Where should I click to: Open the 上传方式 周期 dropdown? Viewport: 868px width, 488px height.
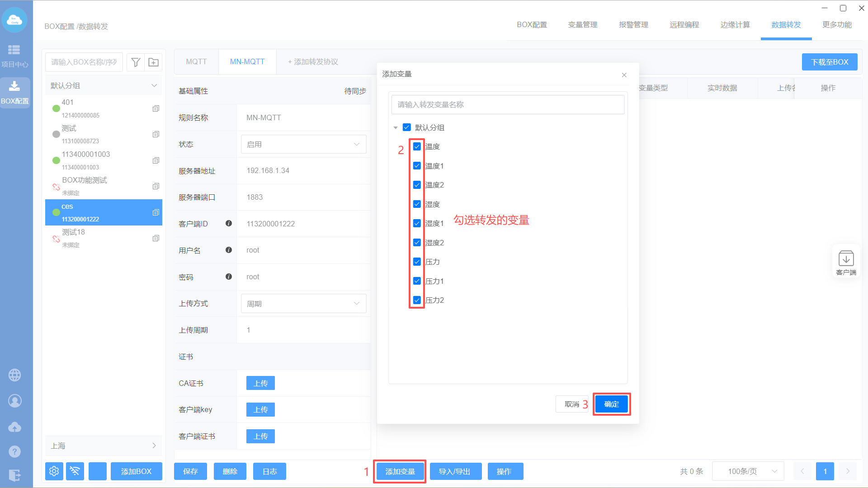[303, 304]
